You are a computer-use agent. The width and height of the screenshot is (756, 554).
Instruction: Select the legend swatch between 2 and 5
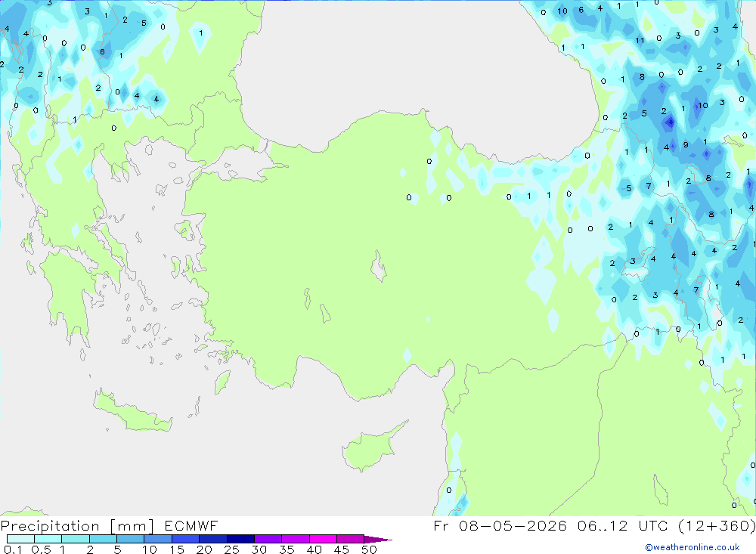103,539
